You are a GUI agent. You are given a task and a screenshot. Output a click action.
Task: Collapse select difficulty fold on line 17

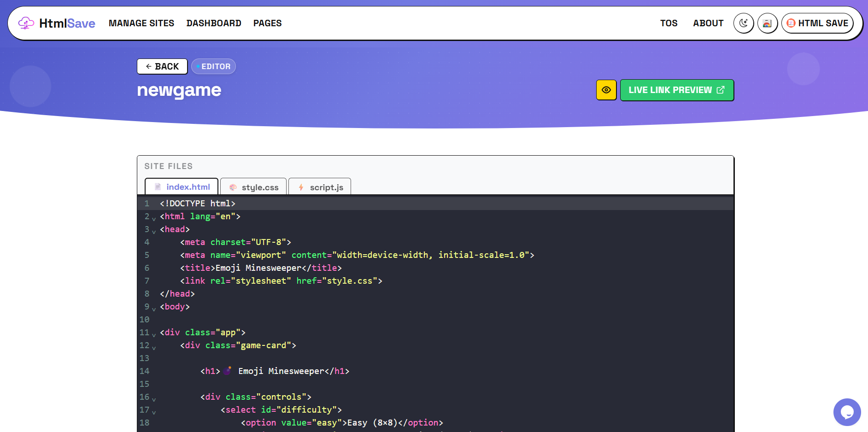point(154,412)
